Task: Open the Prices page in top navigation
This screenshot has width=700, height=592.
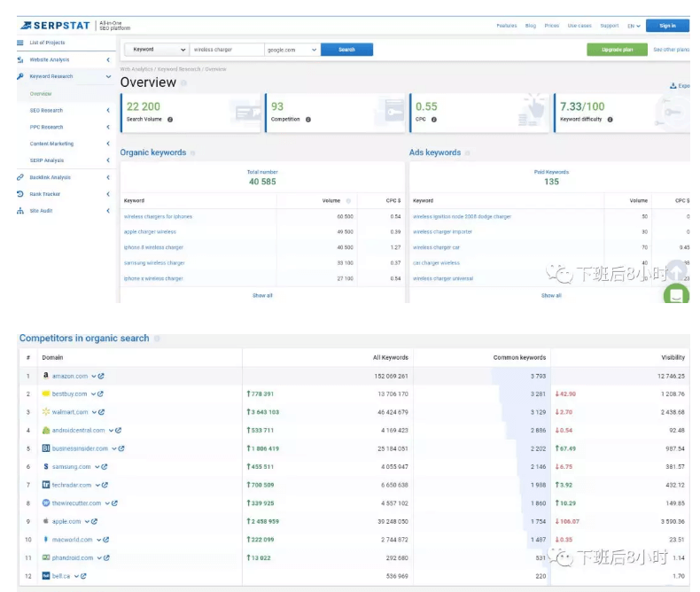Action: 551,26
